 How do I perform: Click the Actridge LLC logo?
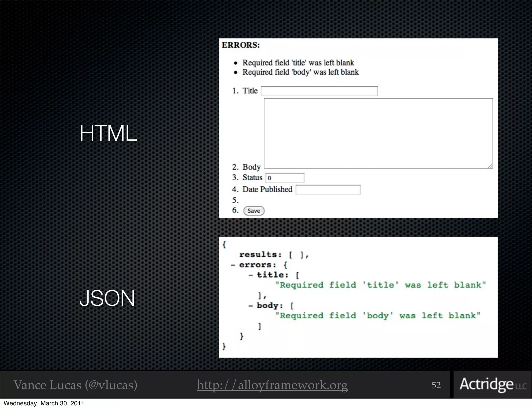tap(493, 384)
